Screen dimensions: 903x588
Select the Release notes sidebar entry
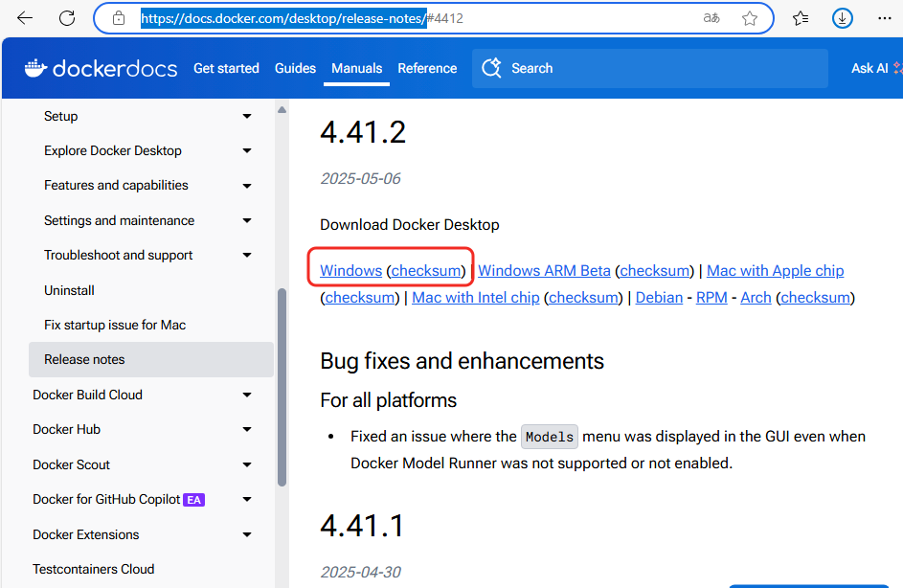(x=84, y=359)
